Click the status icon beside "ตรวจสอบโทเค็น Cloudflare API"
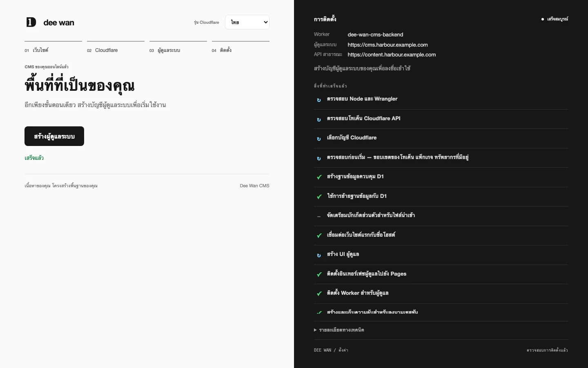This screenshot has height=368, width=588. coord(319,119)
